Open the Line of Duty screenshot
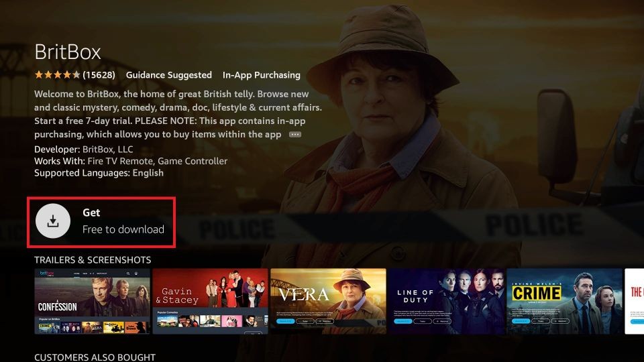Image resolution: width=644 pixels, height=362 pixels. [447, 301]
